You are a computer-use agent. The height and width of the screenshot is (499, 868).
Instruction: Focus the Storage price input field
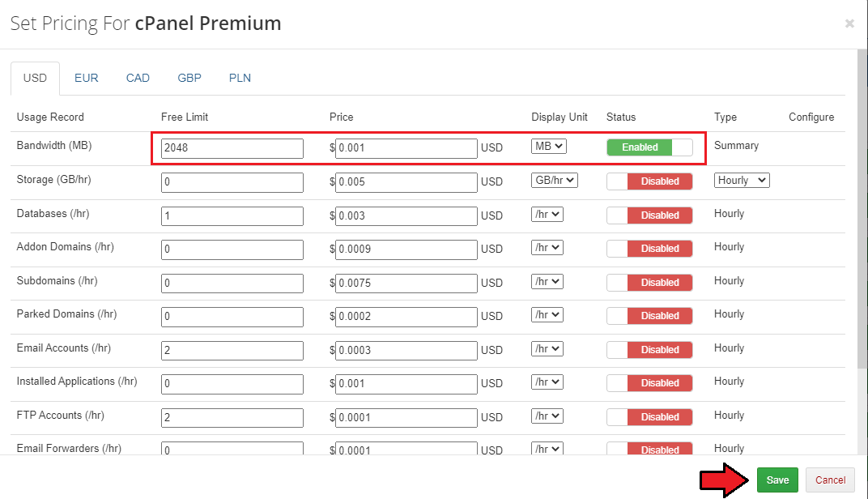[406, 182]
